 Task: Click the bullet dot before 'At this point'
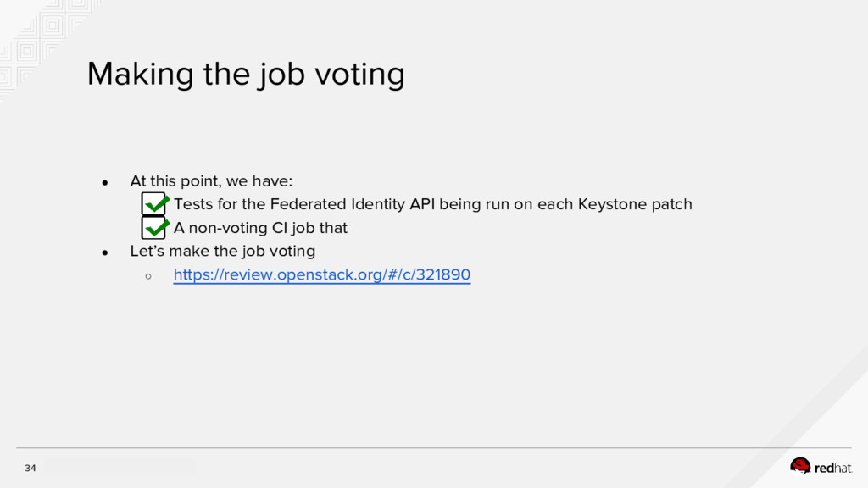tap(105, 181)
